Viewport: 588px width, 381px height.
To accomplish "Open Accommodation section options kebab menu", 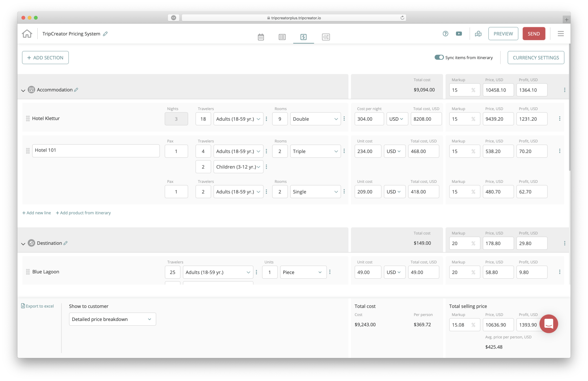I will (x=564, y=90).
